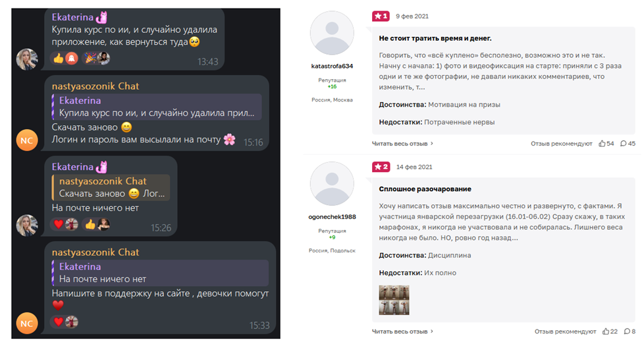This screenshot has height=346, width=644.
Task: Open ogonechek1988 user profile link
Action: (332, 217)
